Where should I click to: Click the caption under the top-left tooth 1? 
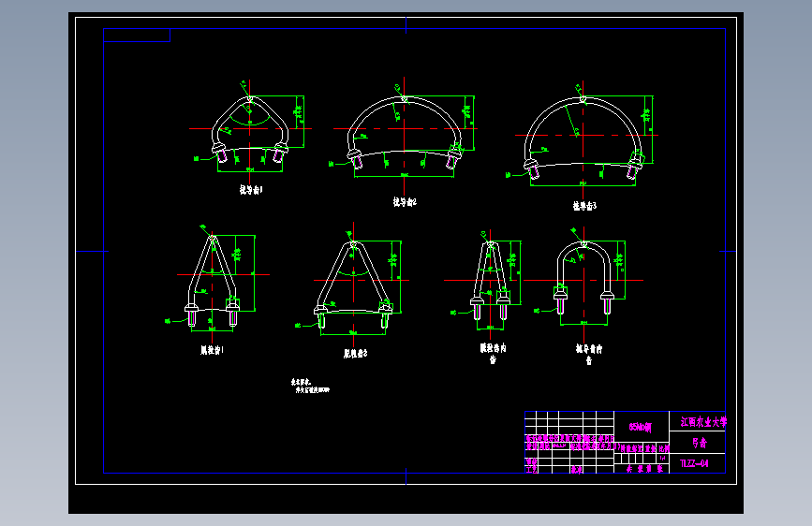pyautogui.click(x=251, y=190)
